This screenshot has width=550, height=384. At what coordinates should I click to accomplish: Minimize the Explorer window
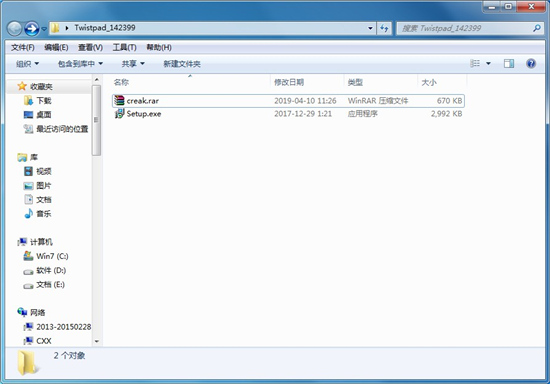tap(492, 7)
